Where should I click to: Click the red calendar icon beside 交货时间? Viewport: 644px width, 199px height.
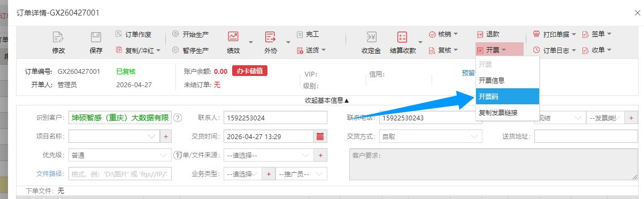[x=320, y=136]
